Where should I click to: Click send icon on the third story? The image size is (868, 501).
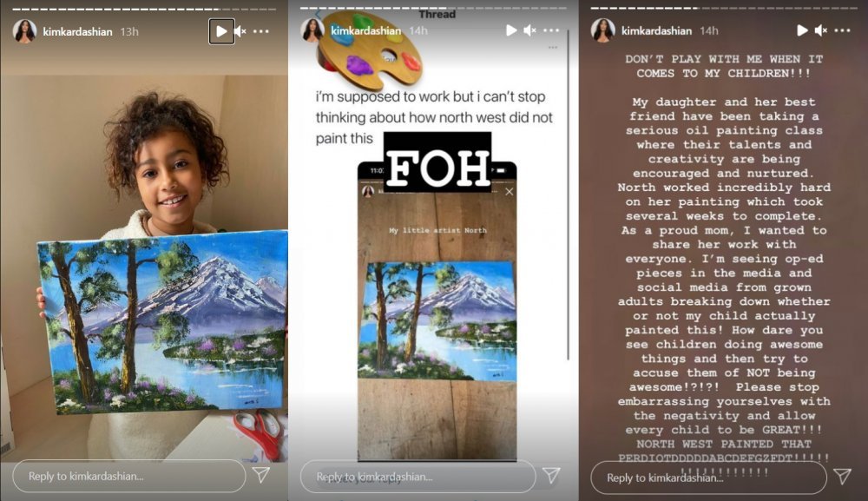click(842, 476)
